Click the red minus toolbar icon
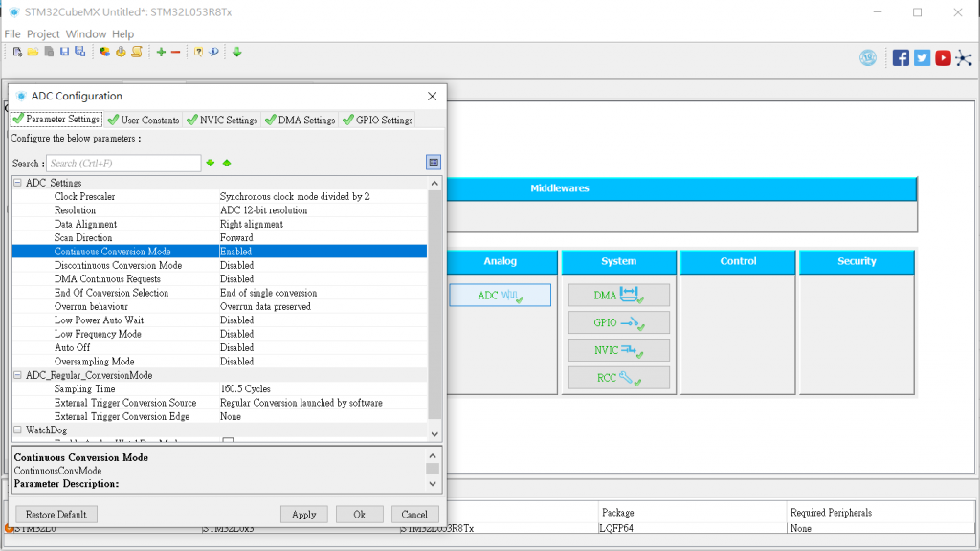Screen dimensions: 980x551 coord(176,53)
